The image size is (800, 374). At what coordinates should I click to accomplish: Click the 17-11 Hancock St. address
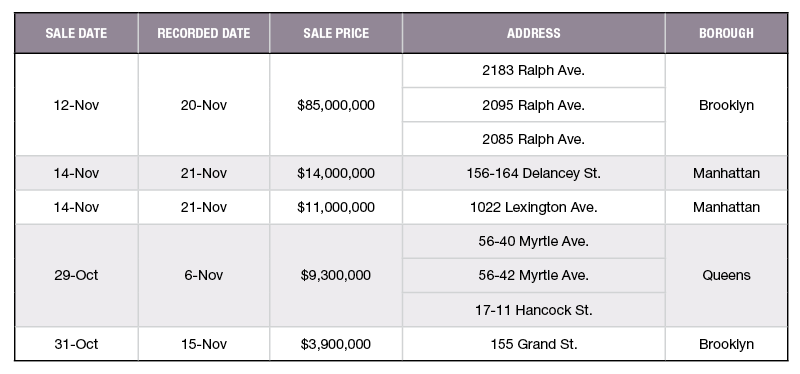point(534,310)
